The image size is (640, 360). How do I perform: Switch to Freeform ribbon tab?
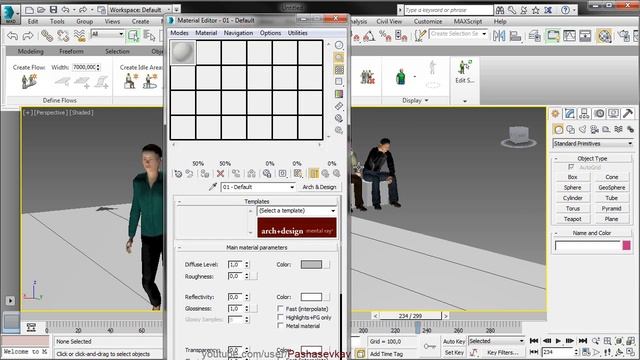coord(71,51)
